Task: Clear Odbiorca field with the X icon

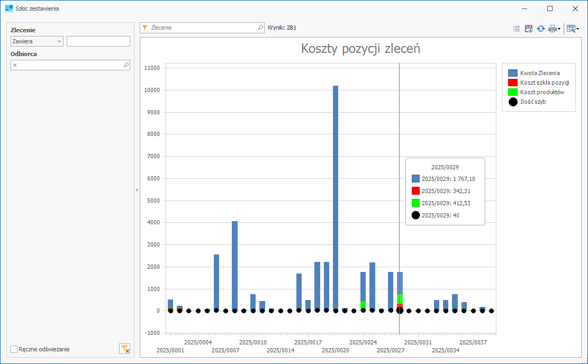Action: pyautogui.click(x=15, y=65)
